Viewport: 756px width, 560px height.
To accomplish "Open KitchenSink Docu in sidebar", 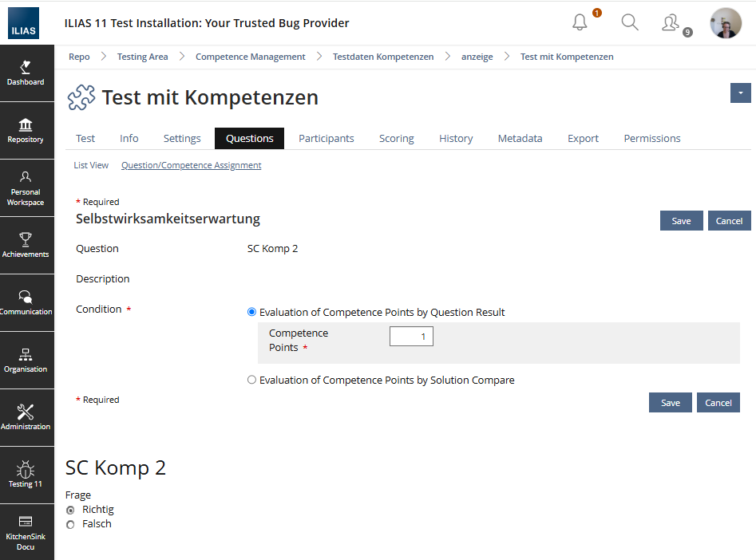I will (x=26, y=532).
